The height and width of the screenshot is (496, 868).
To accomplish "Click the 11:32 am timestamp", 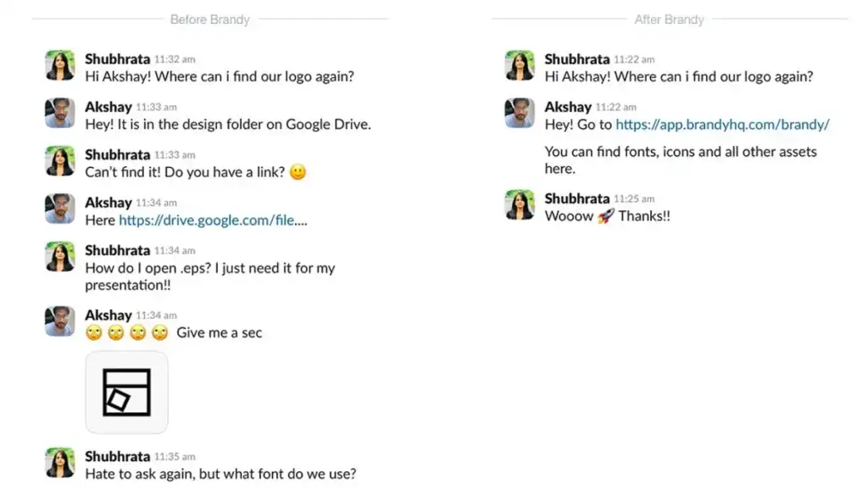I will coord(174,60).
